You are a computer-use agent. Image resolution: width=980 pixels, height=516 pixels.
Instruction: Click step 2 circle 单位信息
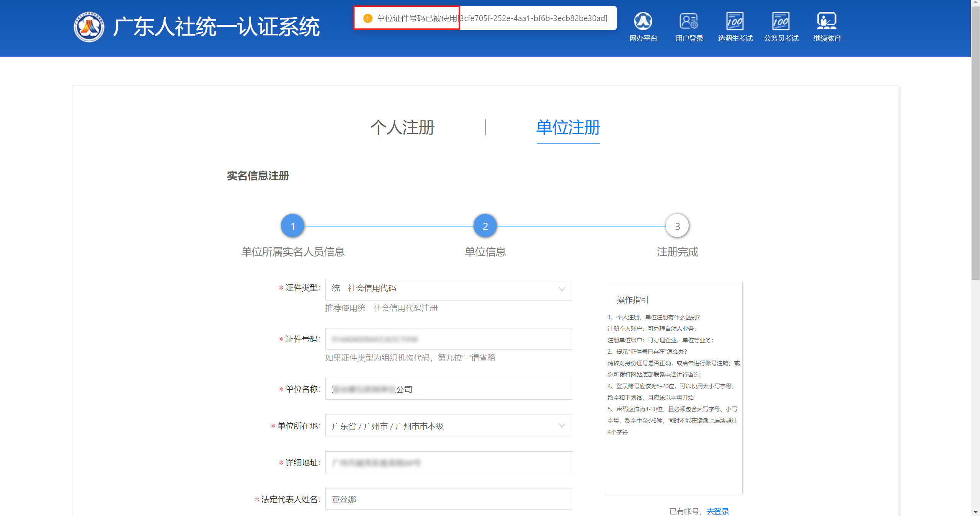point(485,226)
